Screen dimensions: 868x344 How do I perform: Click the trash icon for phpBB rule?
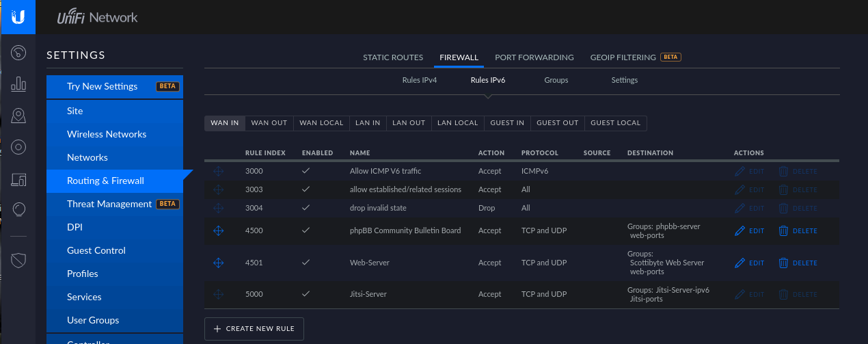click(x=783, y=231)
